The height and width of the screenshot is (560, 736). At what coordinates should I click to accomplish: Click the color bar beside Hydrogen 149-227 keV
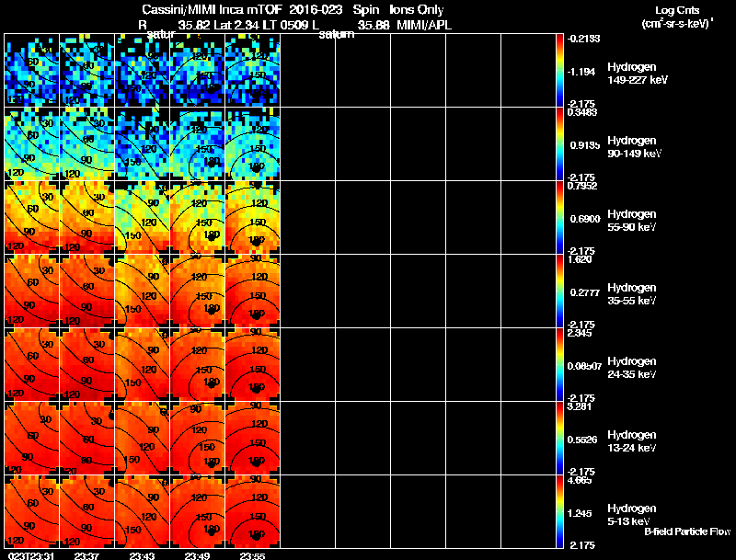(559, 71)
